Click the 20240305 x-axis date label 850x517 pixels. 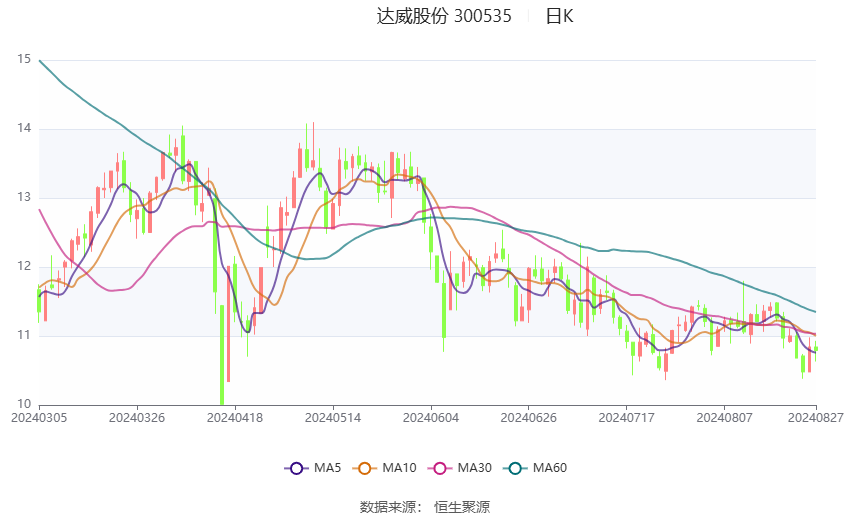[40, 418]
